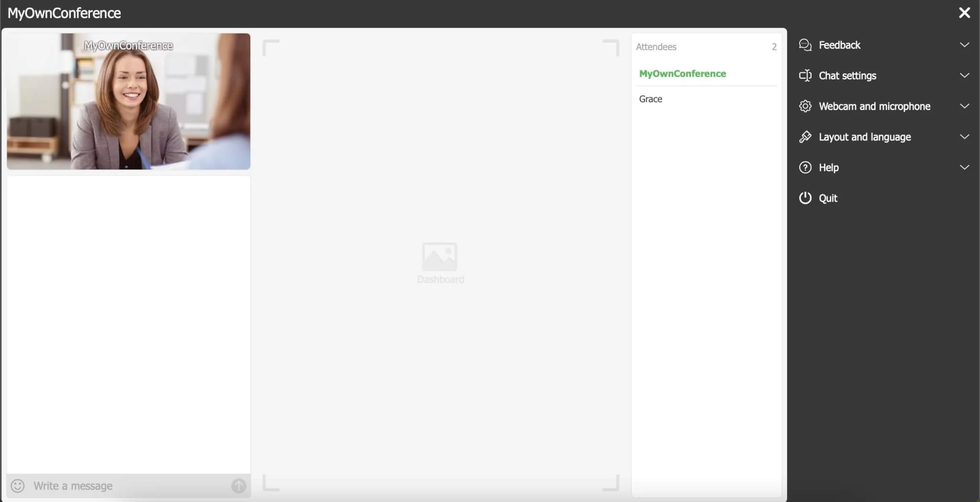Screen dimensions: 980x502
Task: Open the emoji picker in chat
Action: pos(18,485)
